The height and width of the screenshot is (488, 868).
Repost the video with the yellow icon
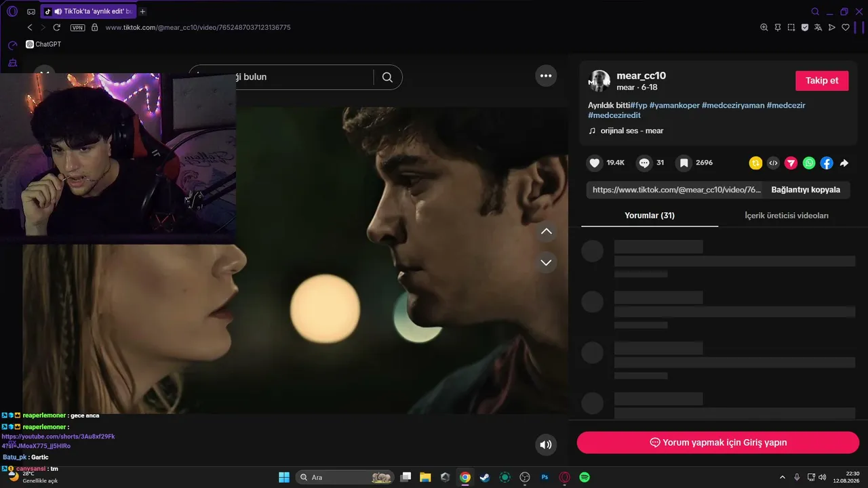point(755,163)
